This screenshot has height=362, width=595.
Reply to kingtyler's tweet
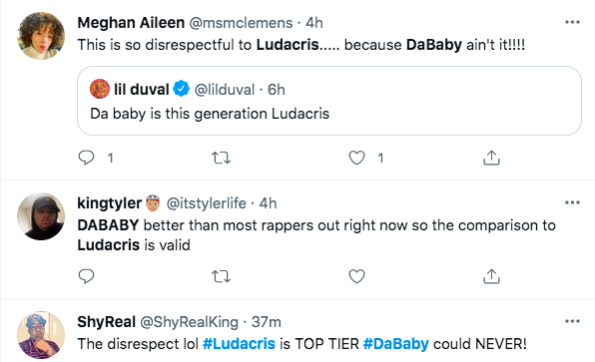coord(86,276)
